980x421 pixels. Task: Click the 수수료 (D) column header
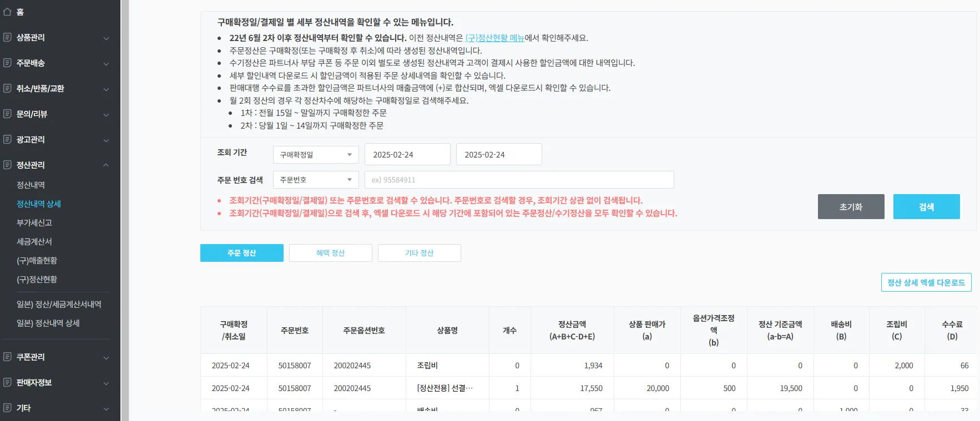[x=952, y=330]
